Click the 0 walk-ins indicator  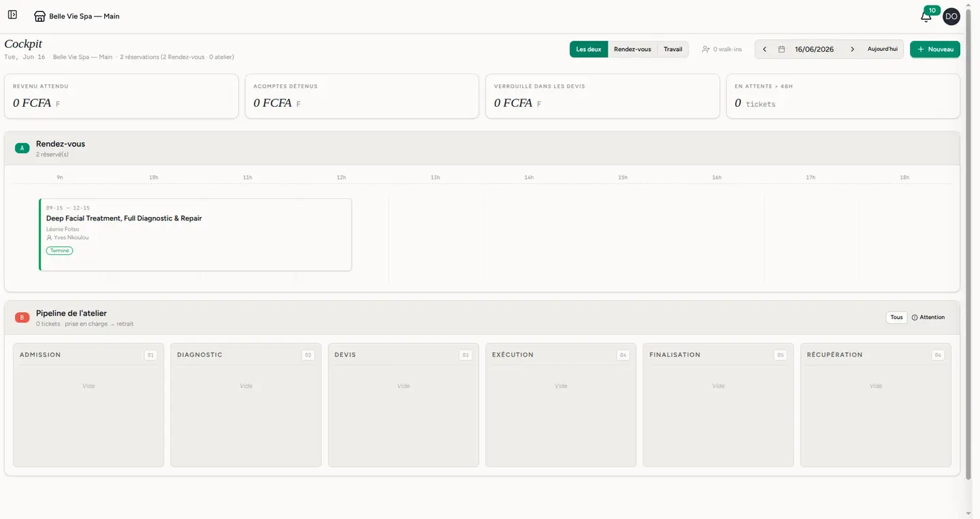[722, 50]
